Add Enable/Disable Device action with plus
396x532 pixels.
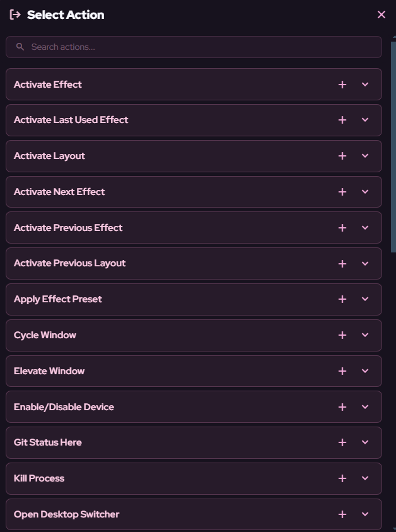click(x=342, y=407)
